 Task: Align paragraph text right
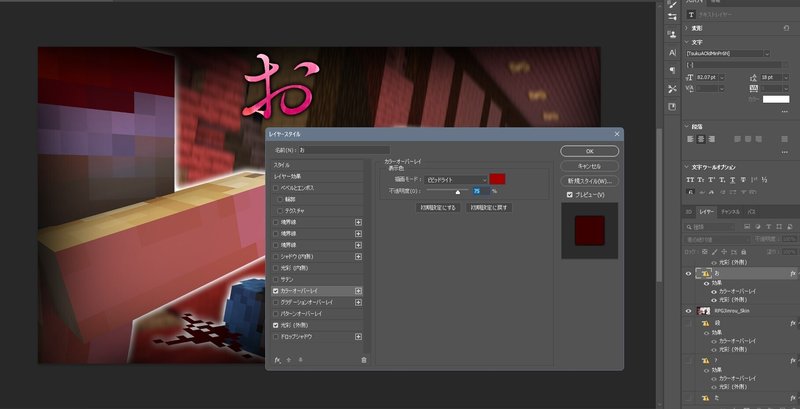pos(712,139)
